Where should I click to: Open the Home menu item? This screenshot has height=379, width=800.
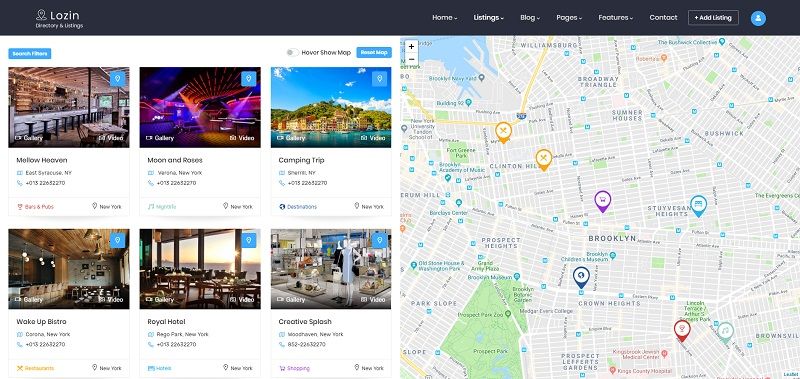click(x=444, y=18)
